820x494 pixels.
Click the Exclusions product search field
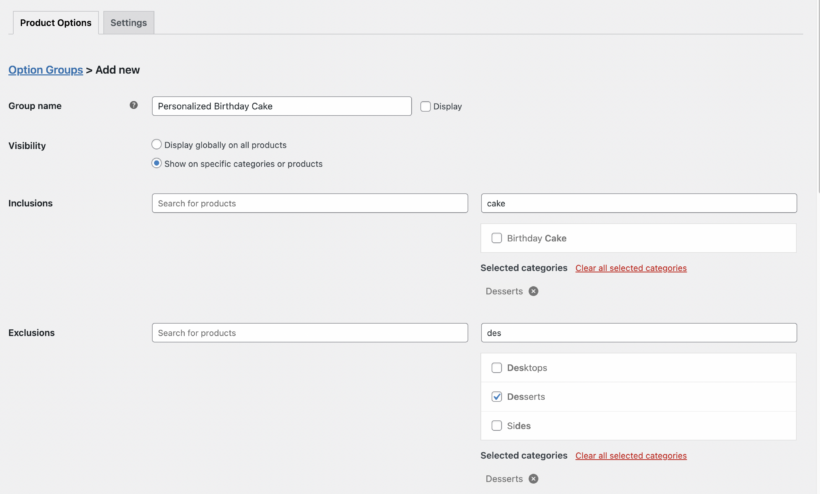(x=309, y=332)
